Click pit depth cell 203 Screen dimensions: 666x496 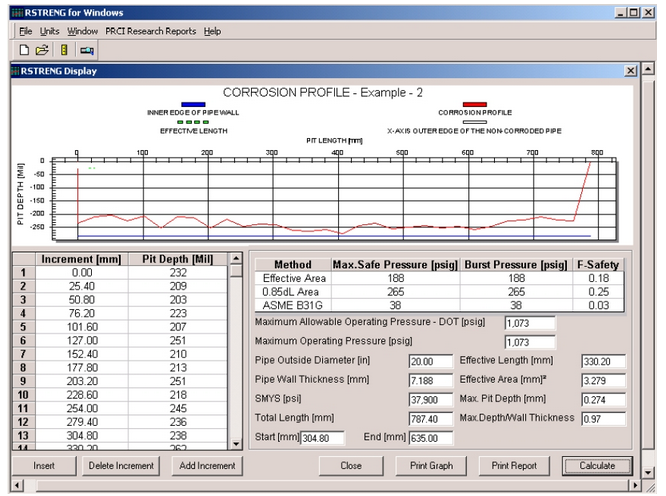click(178, 300)
